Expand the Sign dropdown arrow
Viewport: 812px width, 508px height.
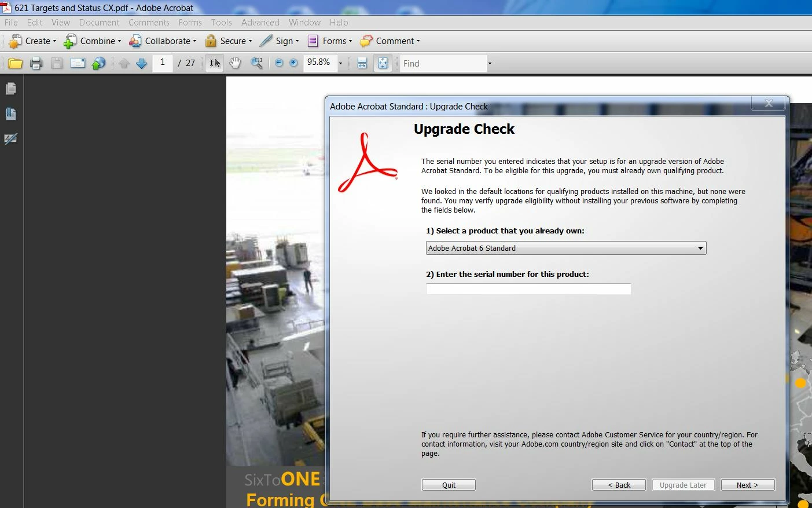click(297, 41)
